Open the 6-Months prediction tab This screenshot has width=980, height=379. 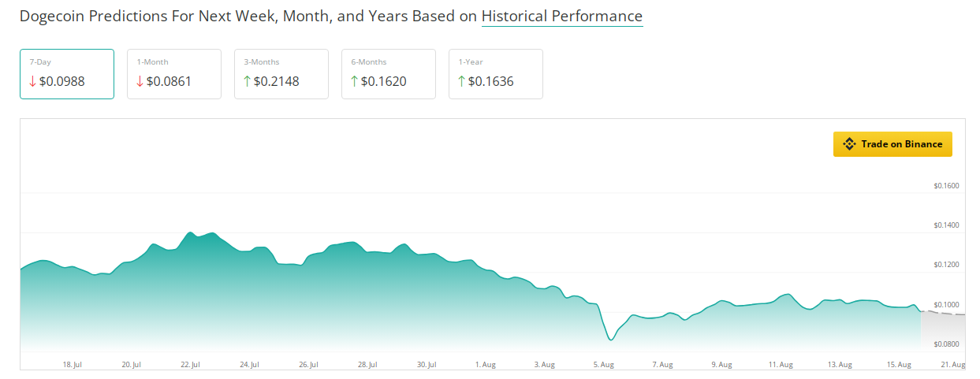point(389,74)
